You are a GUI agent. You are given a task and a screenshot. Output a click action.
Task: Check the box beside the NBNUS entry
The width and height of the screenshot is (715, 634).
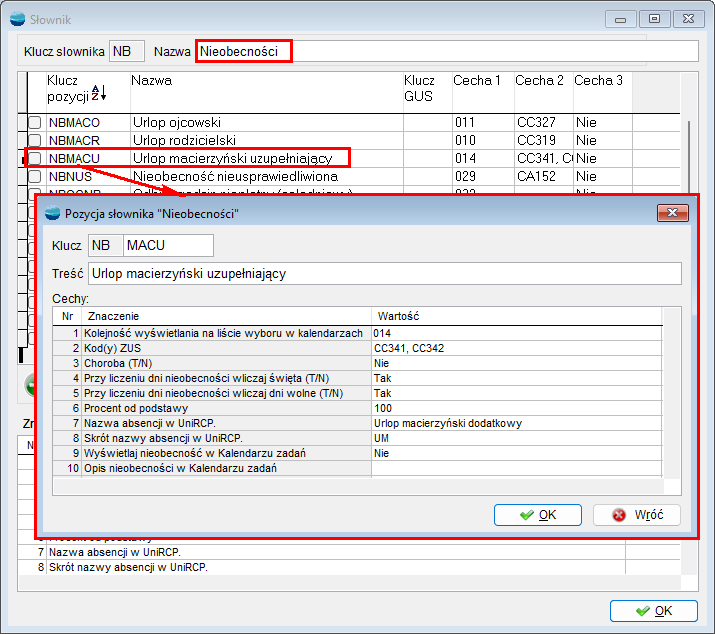tap(35, 176)
